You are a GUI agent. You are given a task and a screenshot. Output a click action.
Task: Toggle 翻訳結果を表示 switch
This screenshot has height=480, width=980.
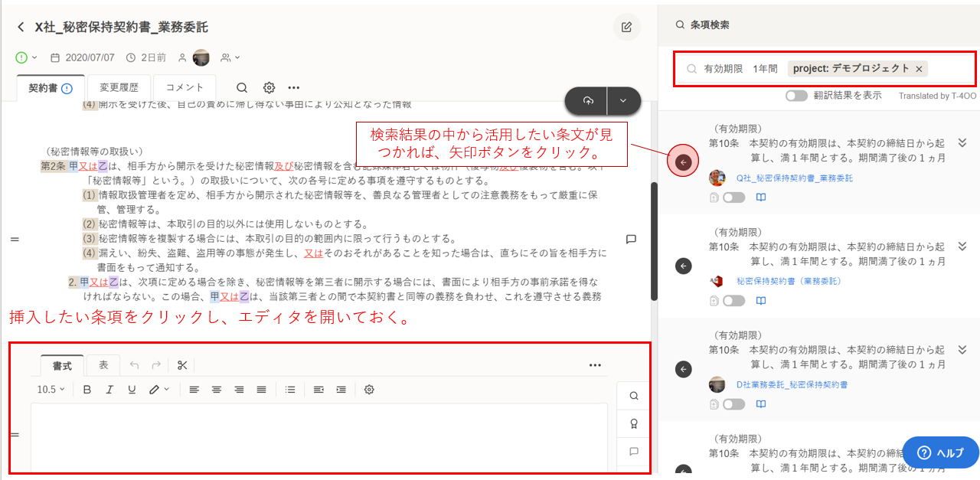(796, 96)
